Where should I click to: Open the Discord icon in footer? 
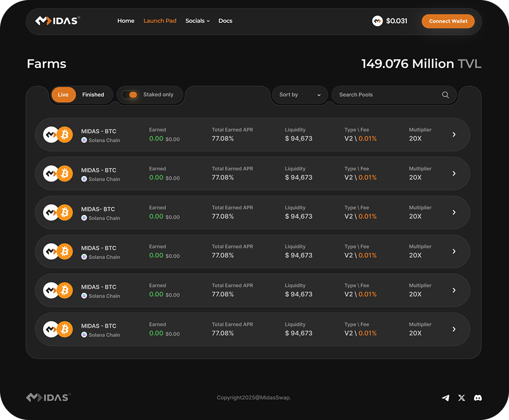pyautogui.click(x=478, y=398)
